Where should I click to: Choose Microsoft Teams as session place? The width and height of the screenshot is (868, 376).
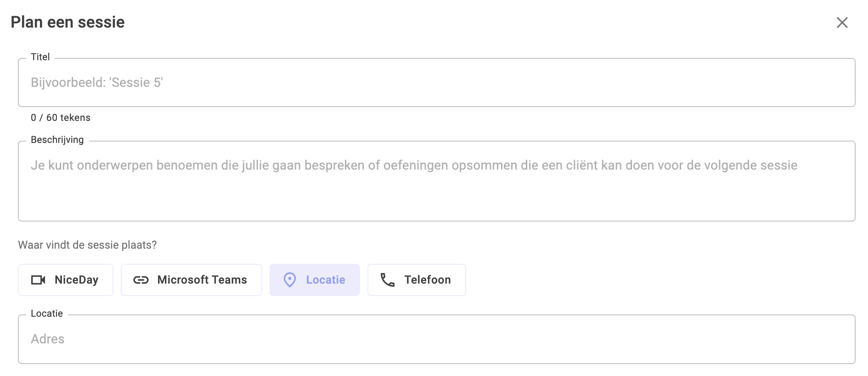[192, 280]
